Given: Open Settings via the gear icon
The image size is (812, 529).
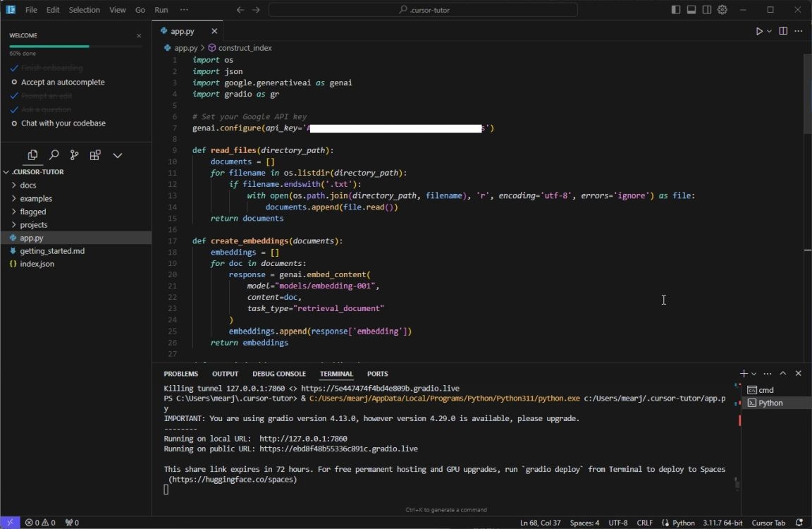Looking at the screenshot, I should pos(722,10).
